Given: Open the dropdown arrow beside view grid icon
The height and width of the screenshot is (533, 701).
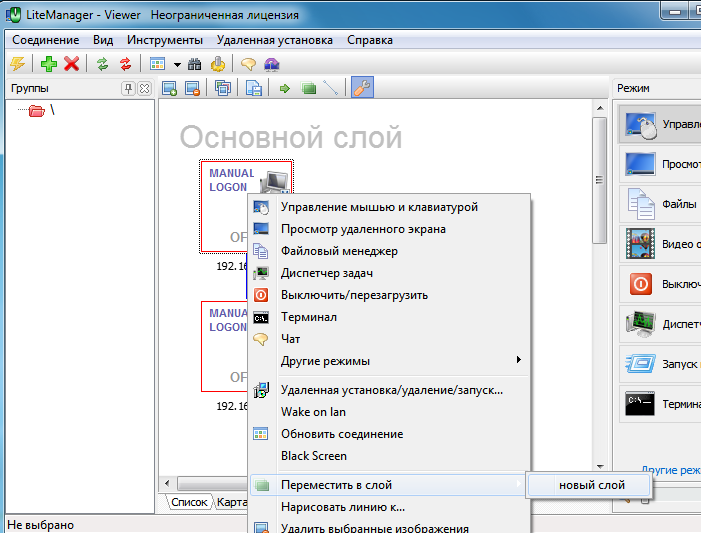Looking at the screenshot, I should 177,65.
